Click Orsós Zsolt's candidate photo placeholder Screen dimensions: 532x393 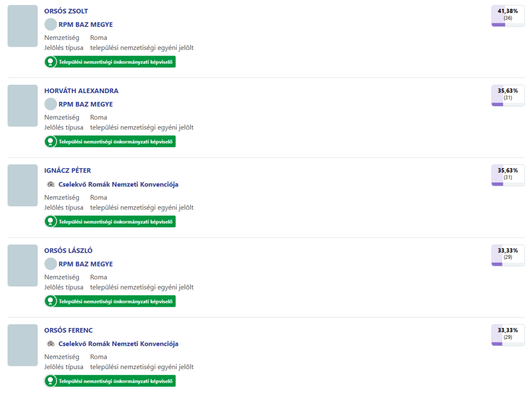tap(22, 26)
